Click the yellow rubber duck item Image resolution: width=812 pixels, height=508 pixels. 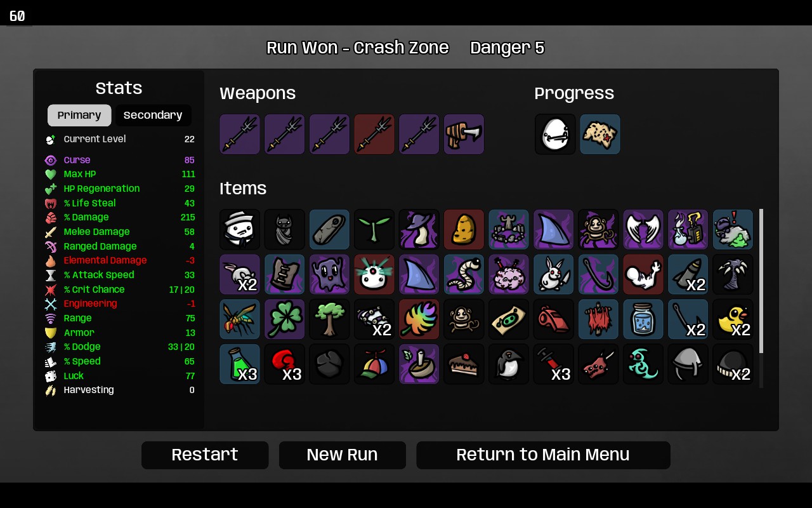coord(733,319)
